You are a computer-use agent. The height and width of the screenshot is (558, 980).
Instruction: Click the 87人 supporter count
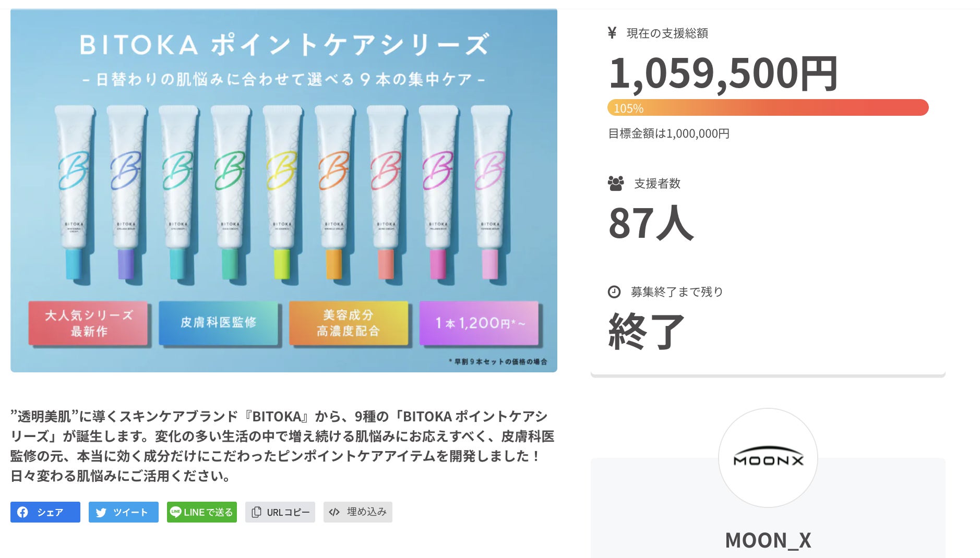(x=651, y=223)
